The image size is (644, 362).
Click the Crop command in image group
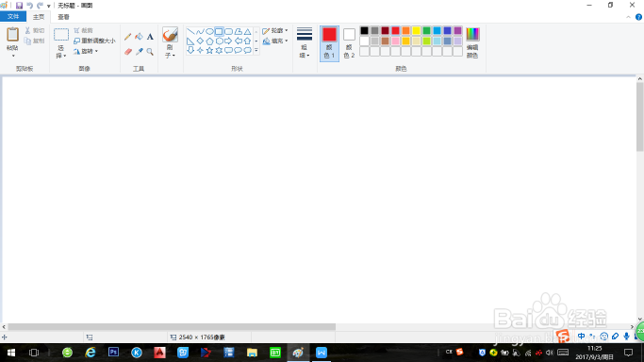(x=83, y=30)
